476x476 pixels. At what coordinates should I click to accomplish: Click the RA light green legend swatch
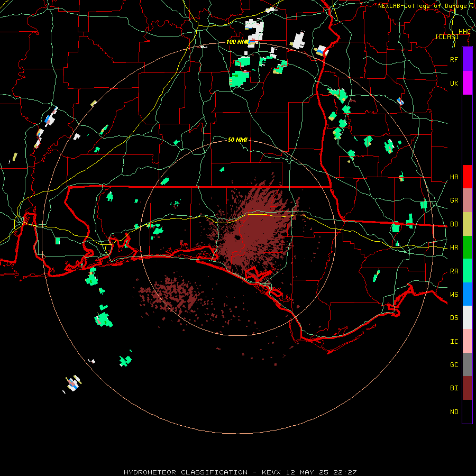tap(467, 271)
